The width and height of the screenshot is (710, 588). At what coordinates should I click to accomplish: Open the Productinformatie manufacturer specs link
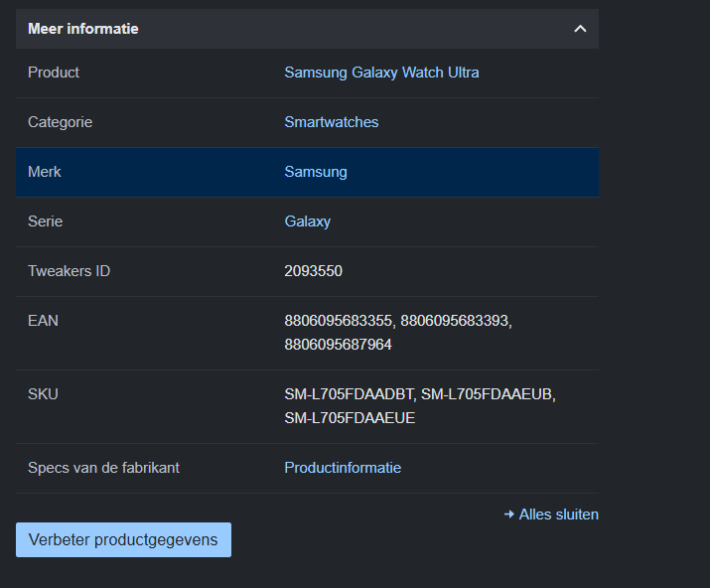point(343,468)
